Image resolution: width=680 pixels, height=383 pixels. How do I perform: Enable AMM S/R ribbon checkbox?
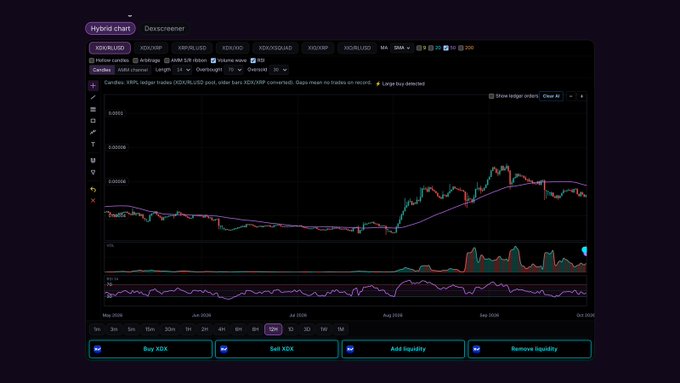point(167,60)
